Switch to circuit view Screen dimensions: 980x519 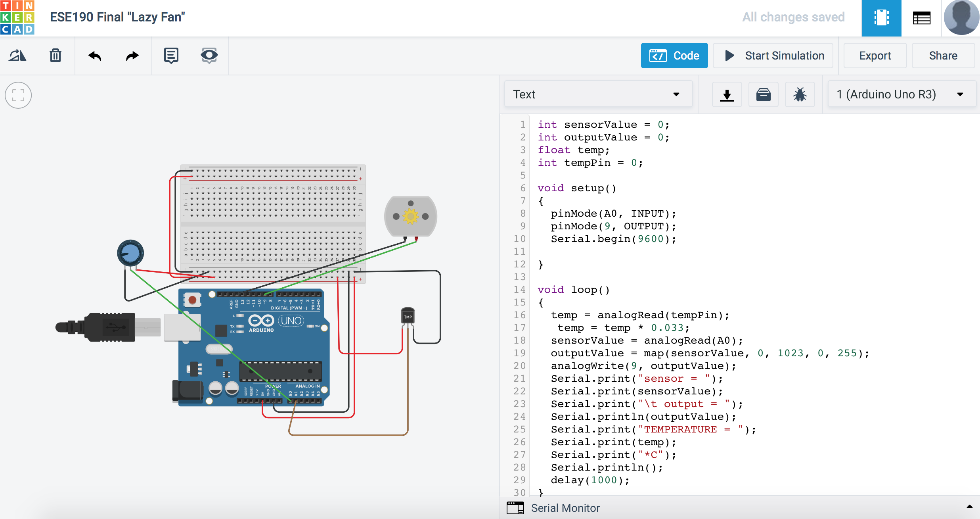tap(881, 18)
